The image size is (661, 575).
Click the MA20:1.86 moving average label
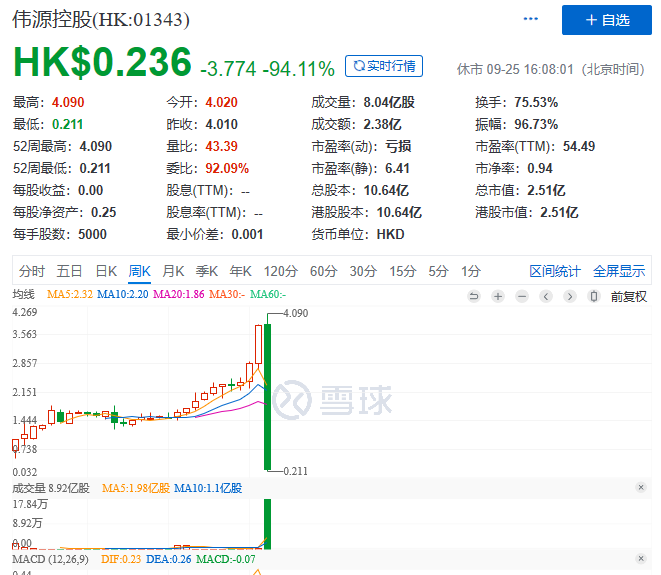(178, 294)
